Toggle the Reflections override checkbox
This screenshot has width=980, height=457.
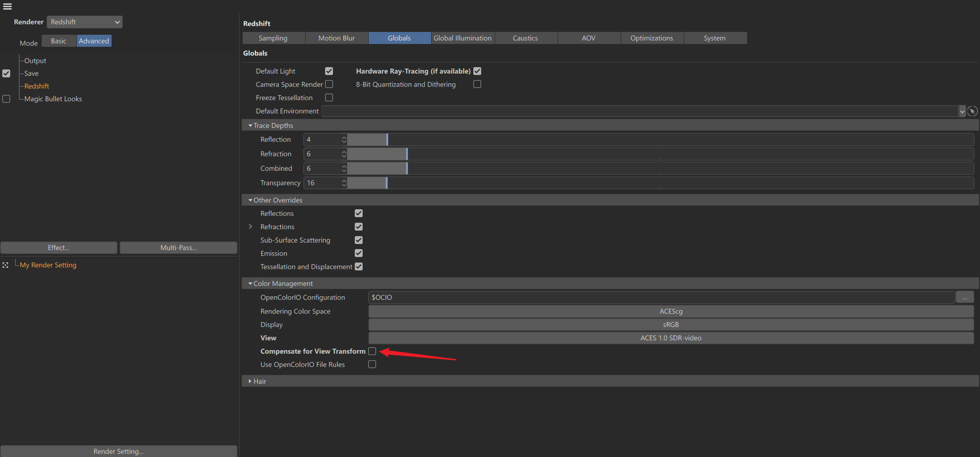[358, 213]
